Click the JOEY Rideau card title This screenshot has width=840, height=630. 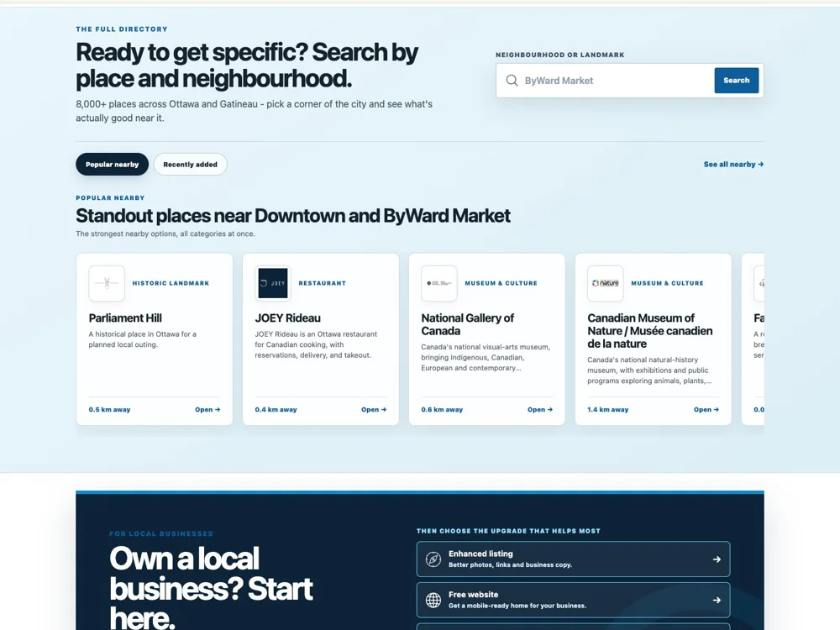tap(287, 318)
